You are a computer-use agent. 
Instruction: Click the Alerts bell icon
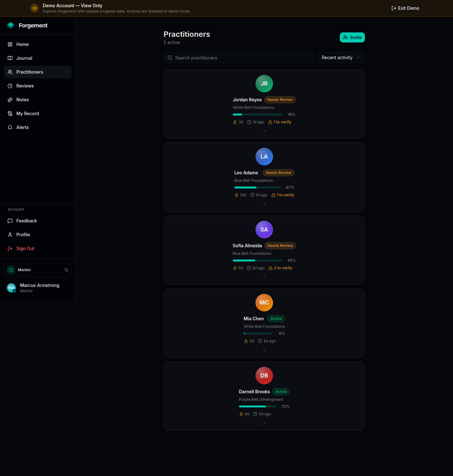tap(10, 127)
